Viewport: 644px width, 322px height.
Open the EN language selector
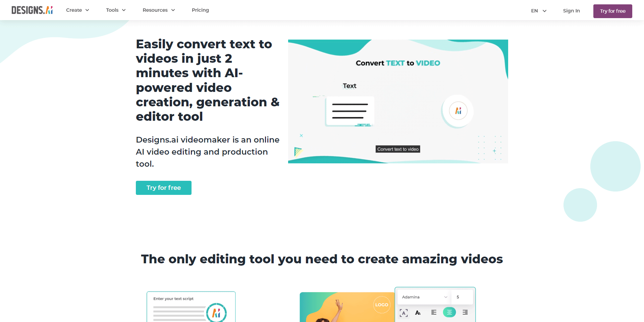coord(539,11)
